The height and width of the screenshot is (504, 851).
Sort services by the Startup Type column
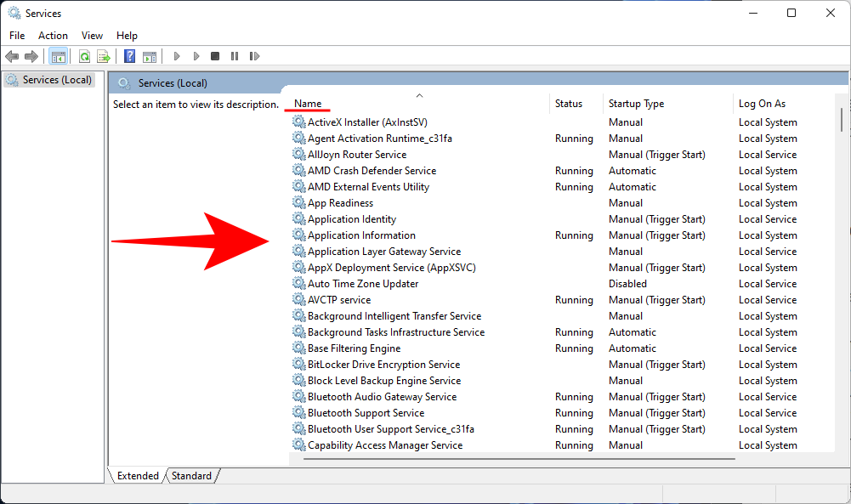click(636, 103)
